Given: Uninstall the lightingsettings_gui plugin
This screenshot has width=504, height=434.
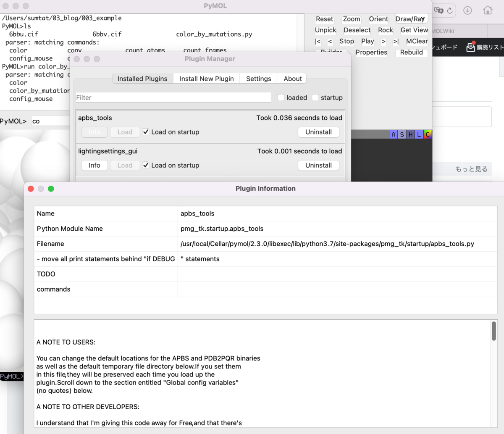Looking at the screenshot, I should click(x=318, y=166).
